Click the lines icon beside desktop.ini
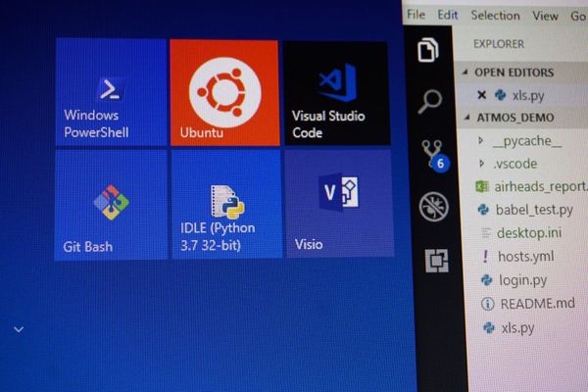The width and height of the screenshot is (588, 392). click(486, 233)
